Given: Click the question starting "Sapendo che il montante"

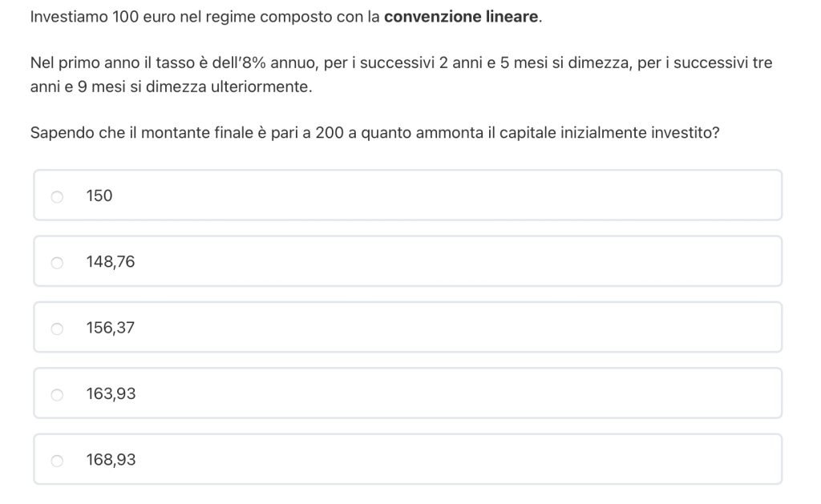Looking at the screenshot, I should point(374,133).
